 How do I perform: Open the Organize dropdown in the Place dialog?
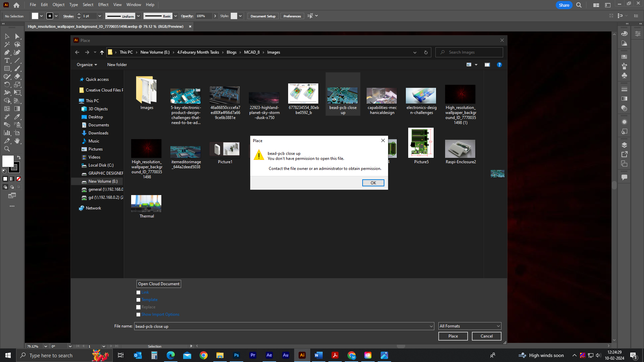tap(87, 64)
